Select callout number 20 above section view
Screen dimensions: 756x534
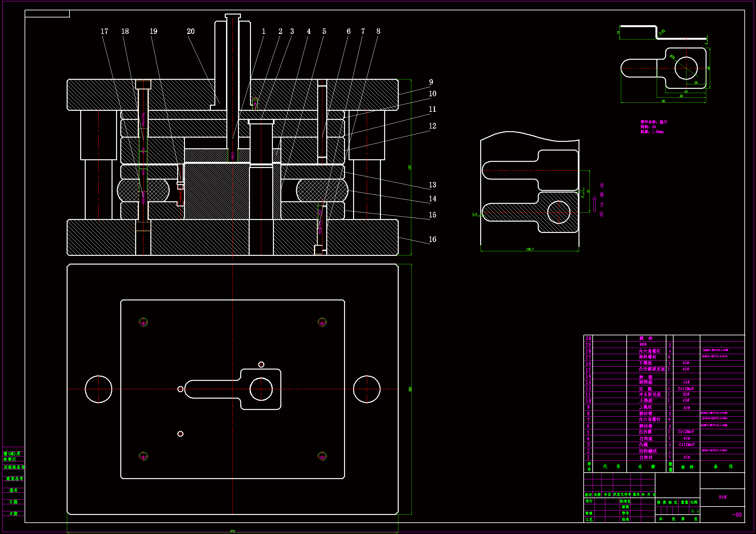click(x=191, y=31)
